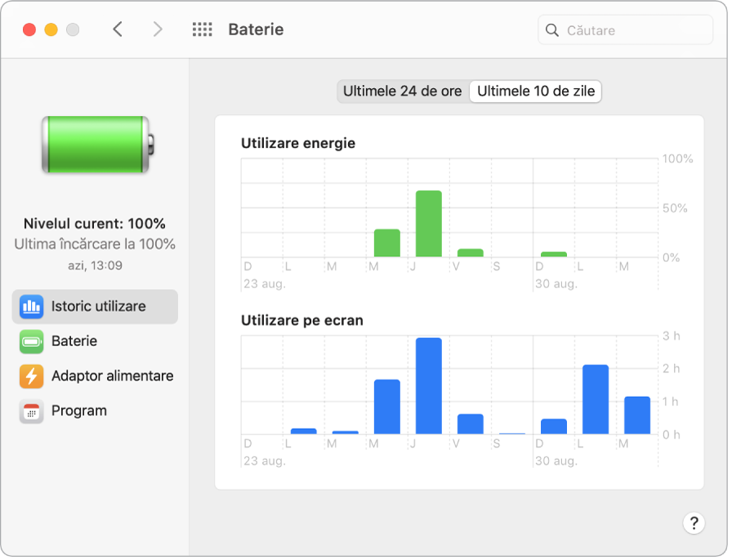The height and width of the screenshot is (560, 732).
Task: Click the green Baterie sidebar icon
Action: [31, 341]
